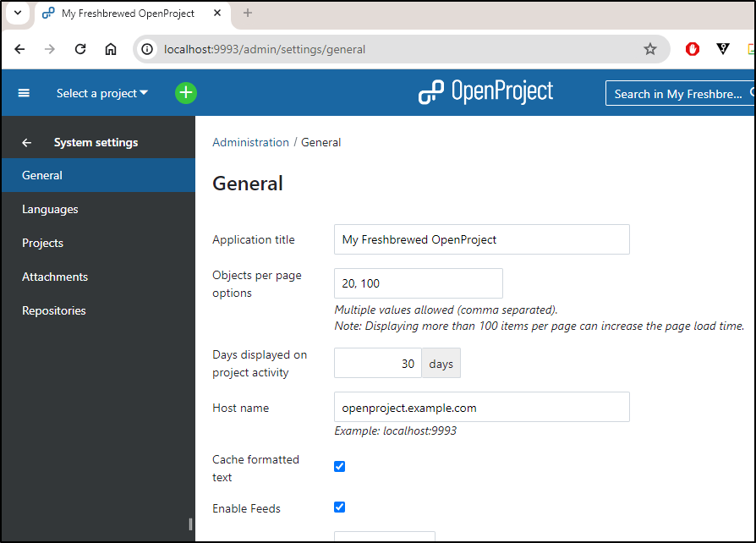This screenshot has height=543, width=756.
Task: Click the Administration breadcrumb link
Action: [250, 142]
